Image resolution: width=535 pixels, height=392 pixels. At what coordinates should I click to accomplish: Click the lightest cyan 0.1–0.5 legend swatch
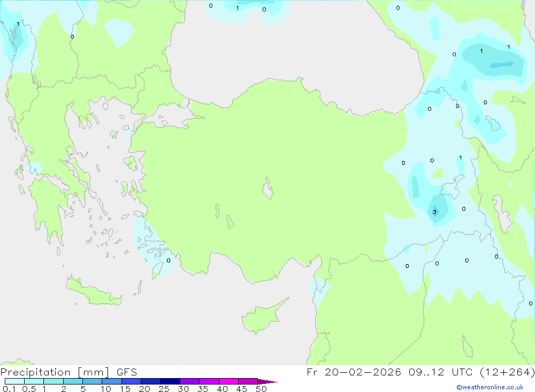14,381
